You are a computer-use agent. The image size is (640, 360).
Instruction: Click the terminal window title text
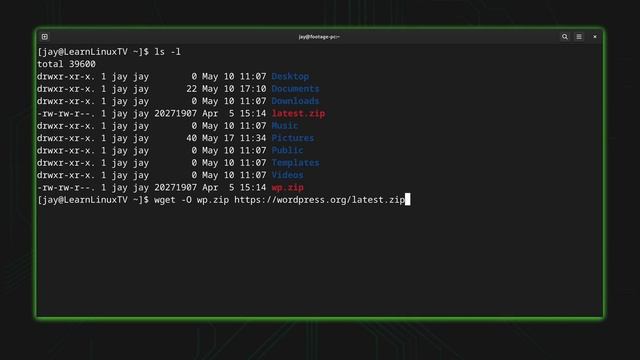point(319,37)
